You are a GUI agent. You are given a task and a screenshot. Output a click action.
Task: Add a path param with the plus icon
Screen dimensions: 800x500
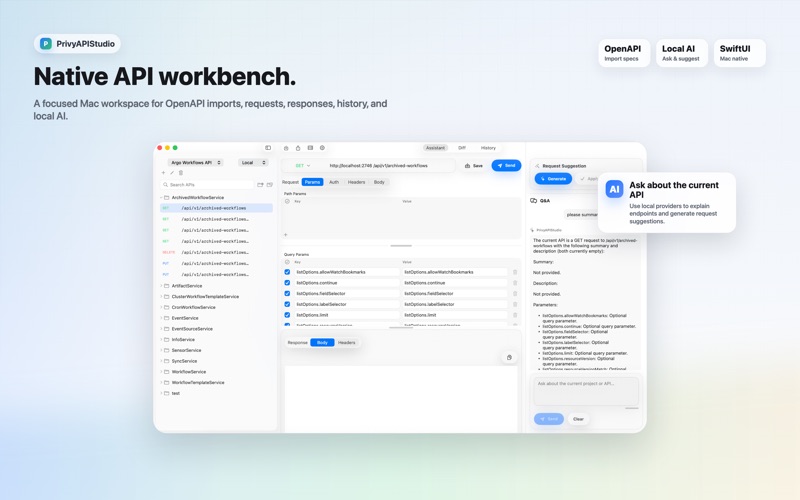coord(286,235)
